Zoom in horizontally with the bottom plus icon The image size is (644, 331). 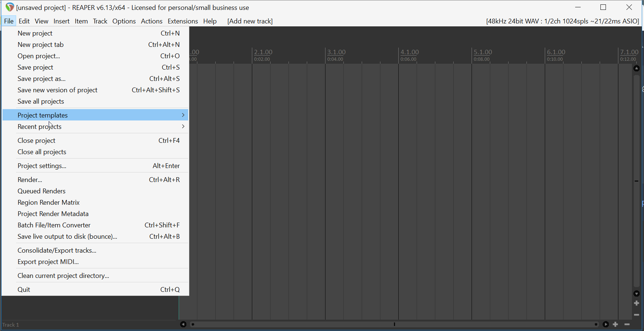click(x=615, y=324)
